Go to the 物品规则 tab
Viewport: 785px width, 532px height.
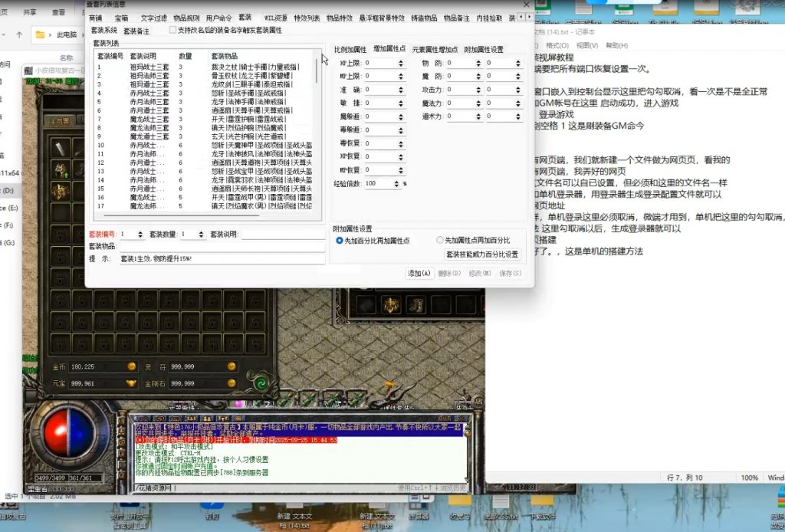coord(186,18)
